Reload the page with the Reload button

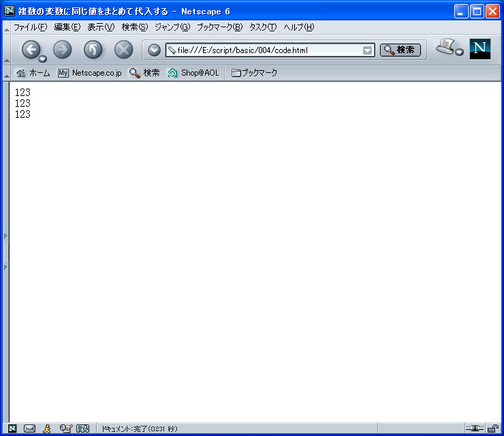(93, 50)
